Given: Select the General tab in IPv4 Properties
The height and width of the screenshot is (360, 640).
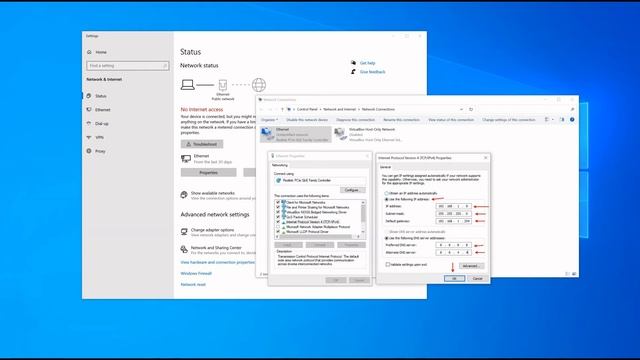Looking at the screenshot, I should coord(385,167).
